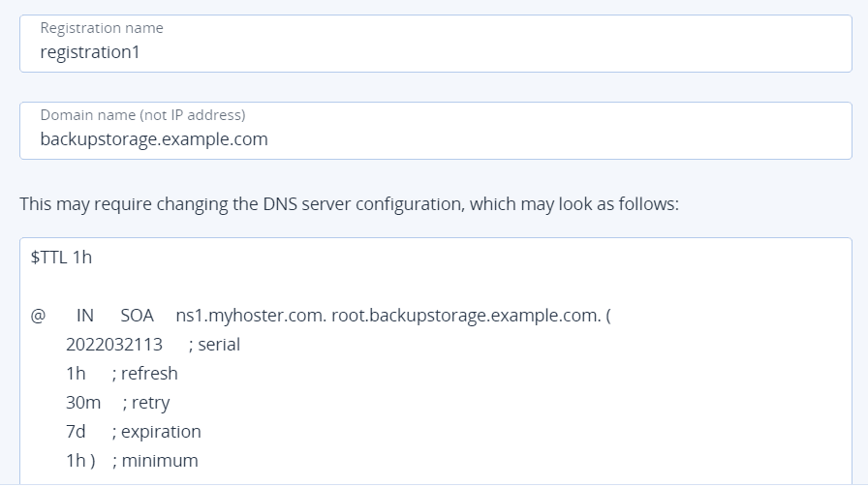Click the '30m' retry value
This screenshot has width=868, height=487.
83,403
